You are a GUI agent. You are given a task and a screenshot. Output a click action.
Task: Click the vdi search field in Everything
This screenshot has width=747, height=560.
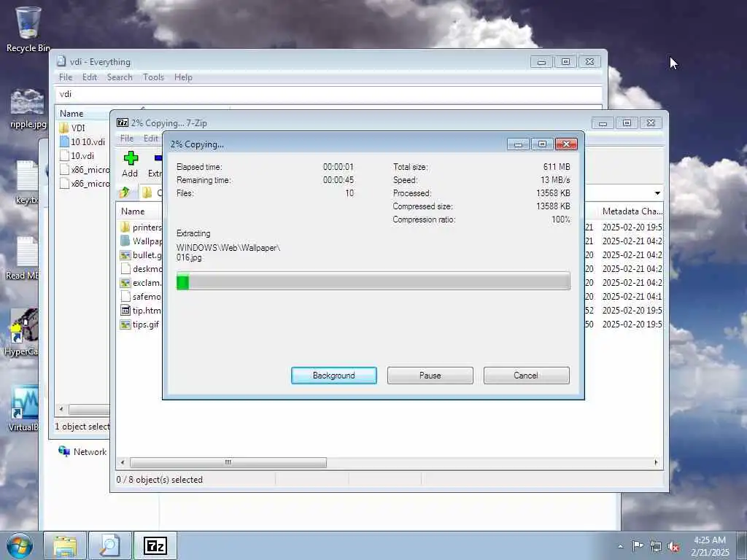click(x=329, y=94)
